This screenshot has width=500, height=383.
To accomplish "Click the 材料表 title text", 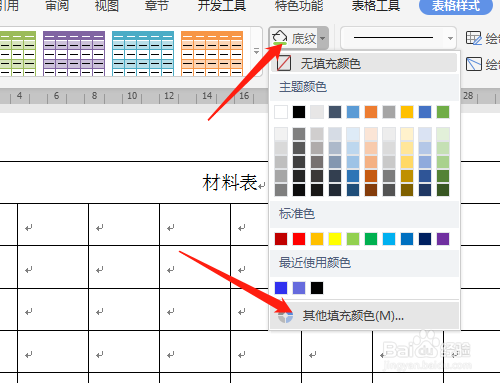I will [x=230, y=183].
